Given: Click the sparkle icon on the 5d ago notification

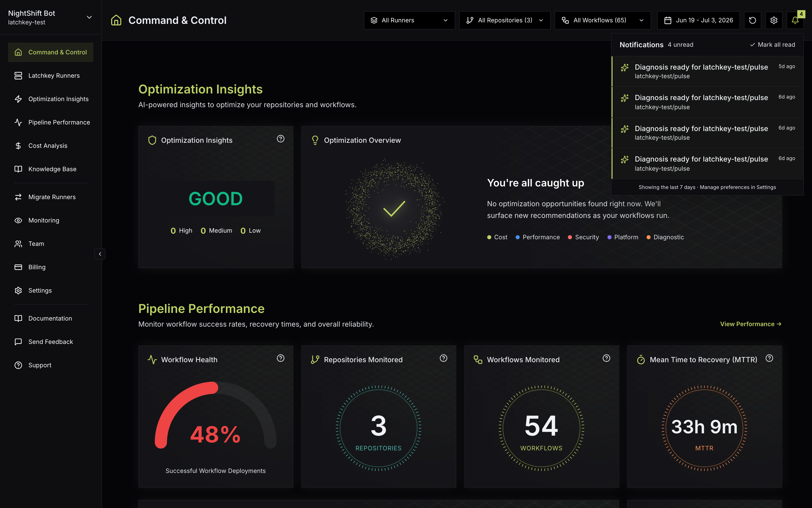Looking at the screenshot, I should 624,68.
